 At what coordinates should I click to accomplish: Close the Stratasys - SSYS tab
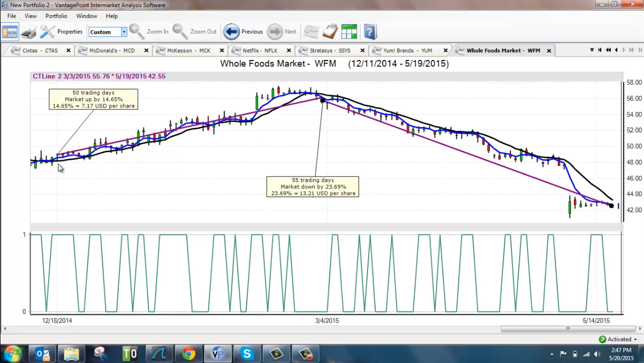pos(363,50)
